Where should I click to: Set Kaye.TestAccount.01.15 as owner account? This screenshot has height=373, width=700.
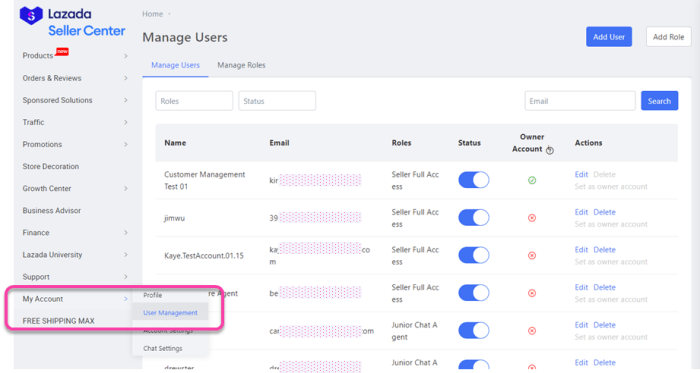coord(611,261)
